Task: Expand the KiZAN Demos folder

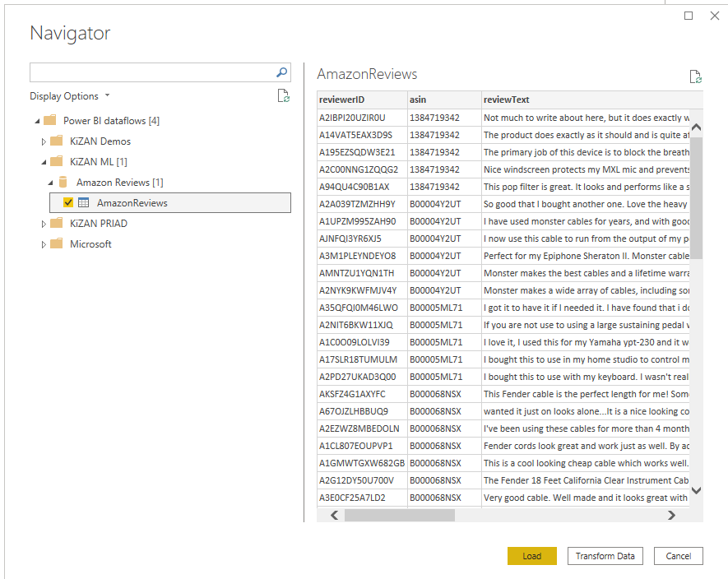Action: (44, 141)
